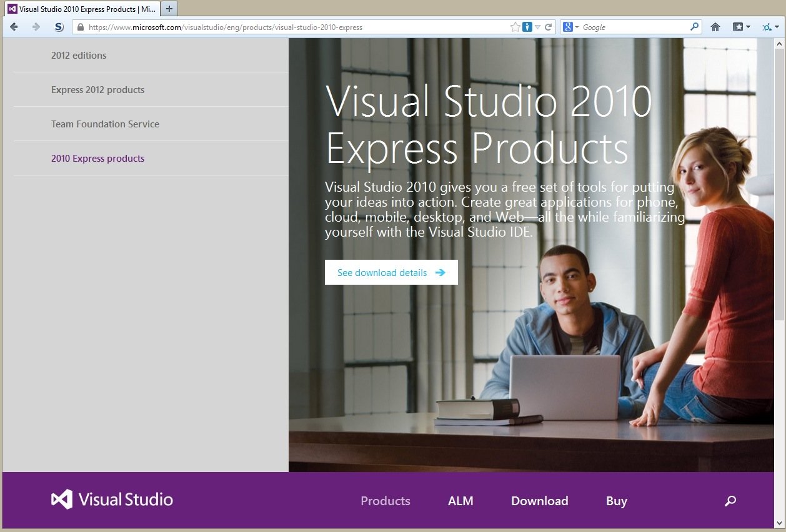Go forward with the forward arrow

click(36, 27)
